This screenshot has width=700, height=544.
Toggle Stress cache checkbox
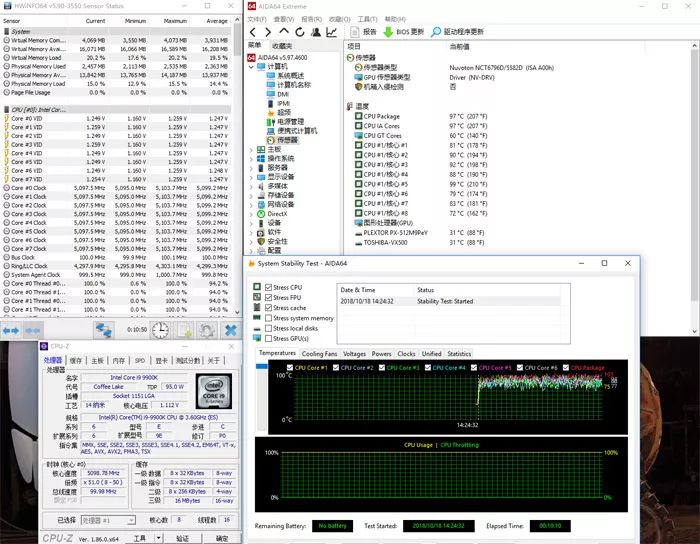268,308
